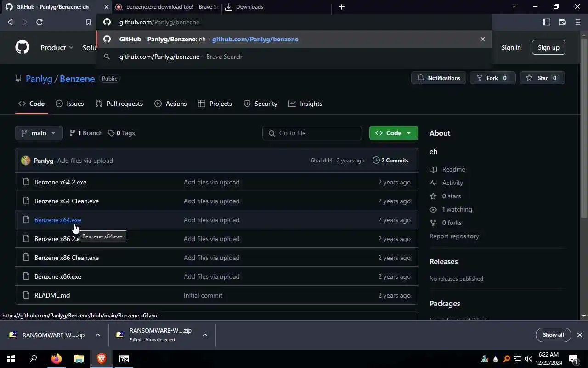Open a new browser tab with plus
588x368 pixels.
(x=342, y=7)
